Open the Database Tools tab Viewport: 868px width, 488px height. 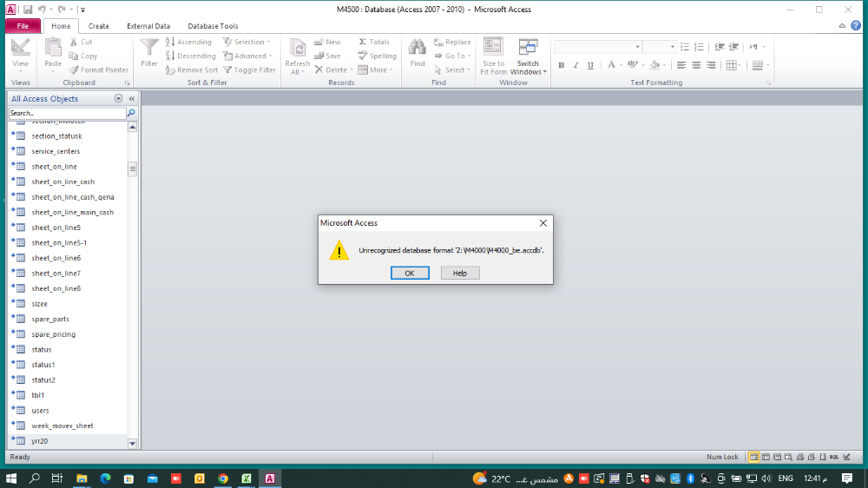click(x=213, y=26)
